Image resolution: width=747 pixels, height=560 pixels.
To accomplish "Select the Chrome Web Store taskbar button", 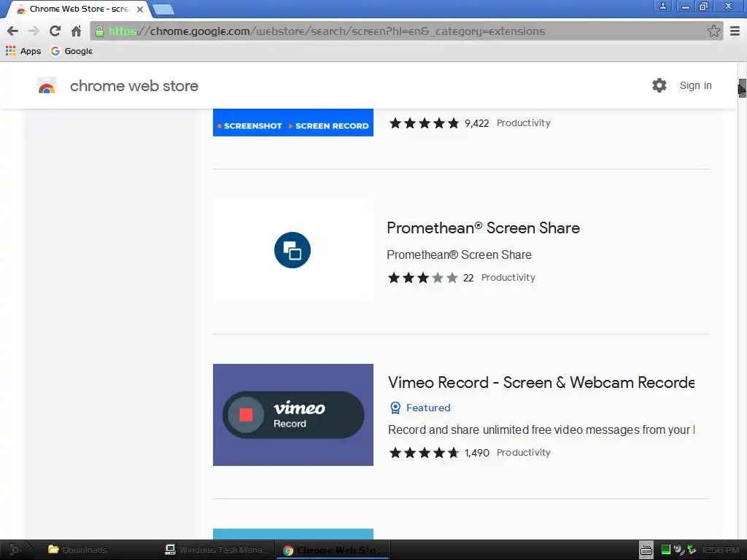I will (333, 550).
